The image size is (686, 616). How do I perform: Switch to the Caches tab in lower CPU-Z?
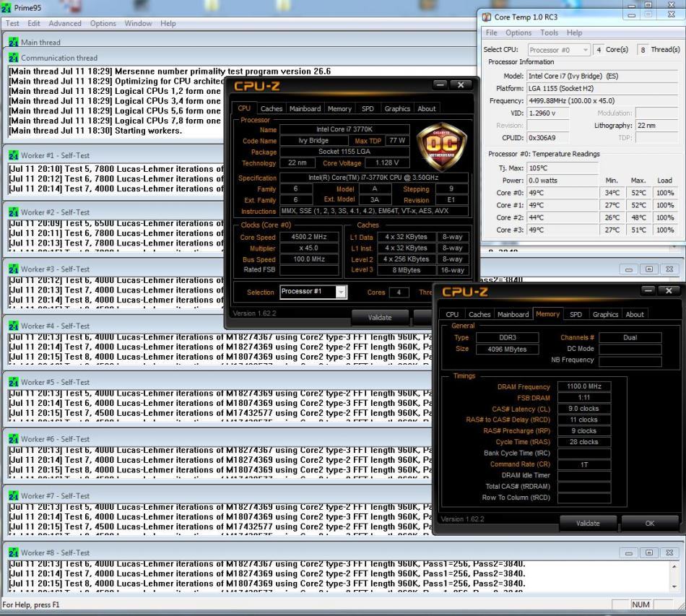[x=479, y=315]
